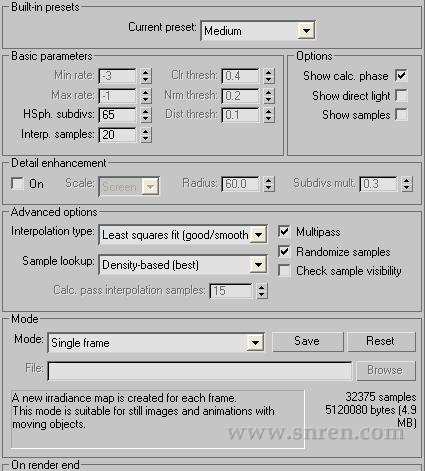Increase the HSph. subdivs spinner value

pos(145,111)
